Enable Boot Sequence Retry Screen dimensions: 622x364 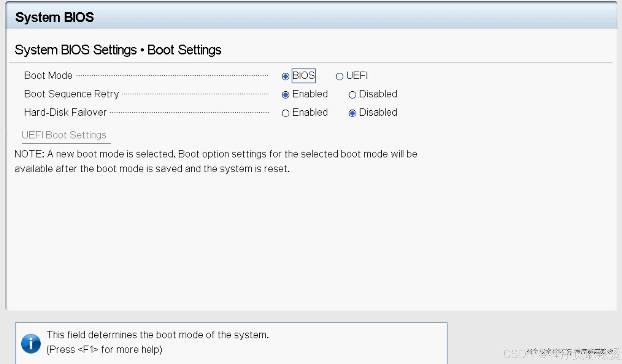(285, 95)
